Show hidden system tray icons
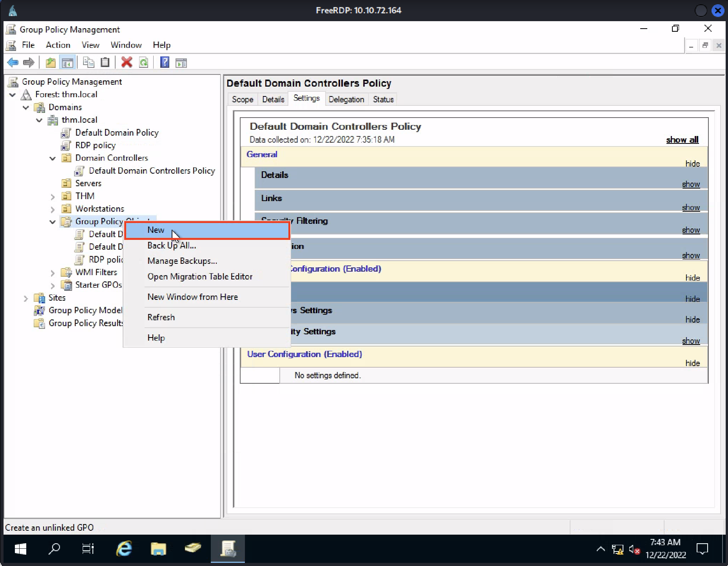The width and height of the screenshot is (728, 566). pyautogui.click(x=600, y=549)
